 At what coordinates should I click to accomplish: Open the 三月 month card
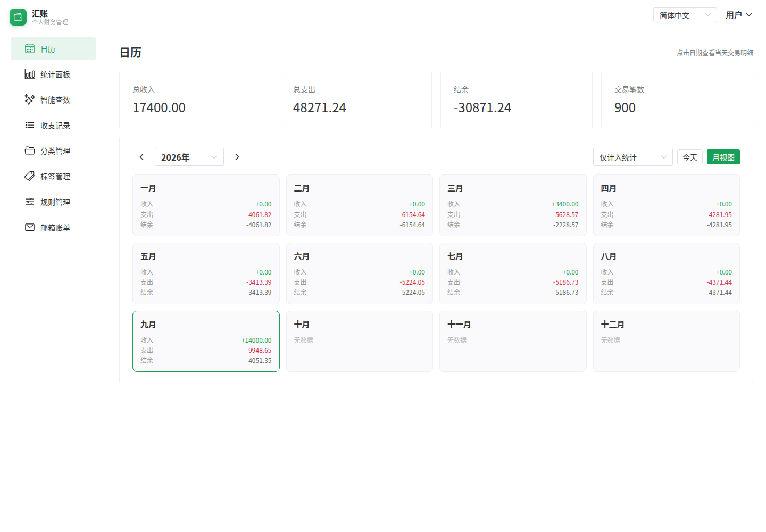(x=513, y=205)
